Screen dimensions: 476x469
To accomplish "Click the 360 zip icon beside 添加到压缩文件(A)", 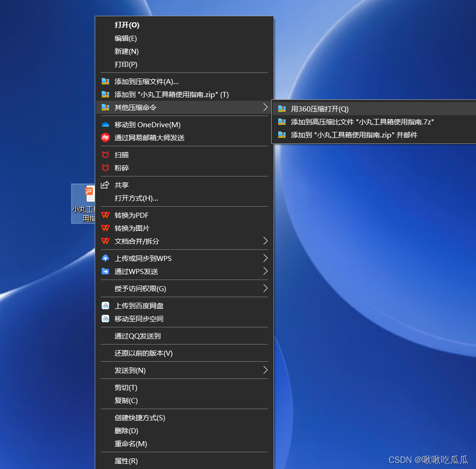I will pos(105,81).
